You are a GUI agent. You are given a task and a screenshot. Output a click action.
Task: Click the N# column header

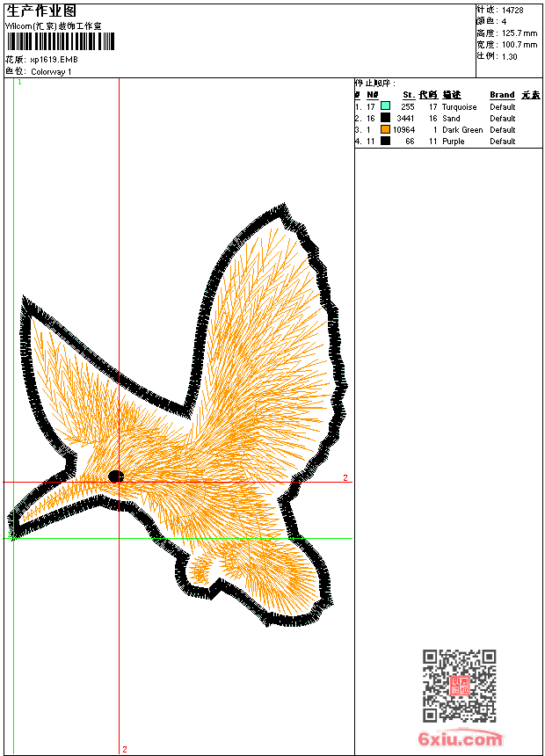tap(373, 95)
